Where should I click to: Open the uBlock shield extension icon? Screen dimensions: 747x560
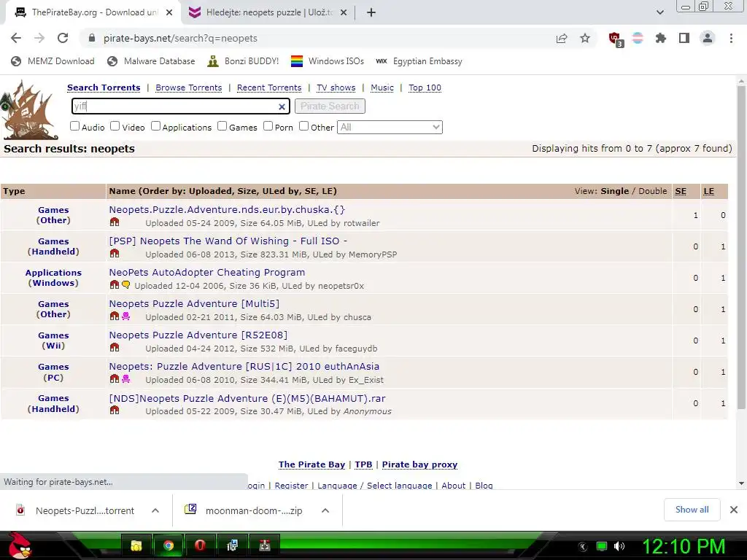pos(615,39)
